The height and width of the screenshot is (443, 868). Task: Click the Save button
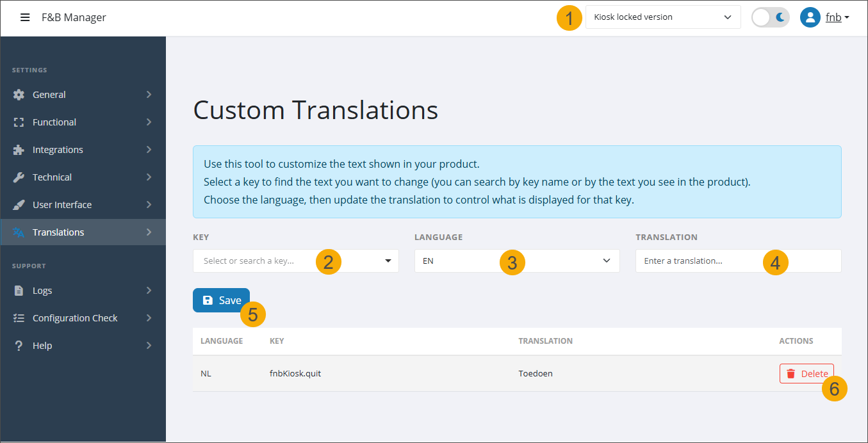(x=221, y=300)
